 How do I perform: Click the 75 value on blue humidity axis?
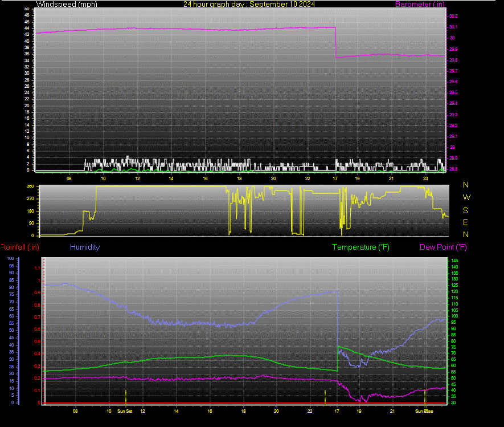coord(11,295)
